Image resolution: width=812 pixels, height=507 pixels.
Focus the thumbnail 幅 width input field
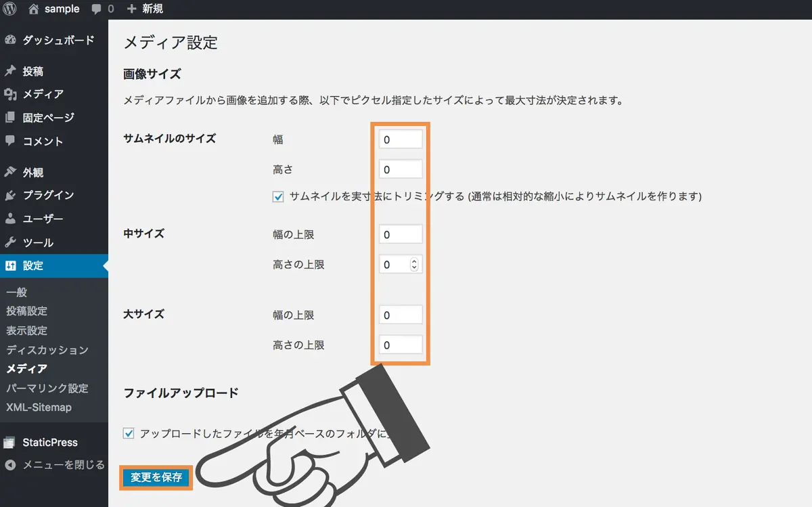pyautogui.click(x=401, y=139)
